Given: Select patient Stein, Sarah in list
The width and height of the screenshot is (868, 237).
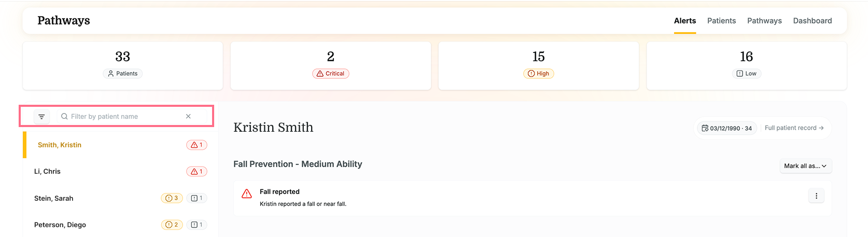Looking at the screenshot, I should click(120, 198).
